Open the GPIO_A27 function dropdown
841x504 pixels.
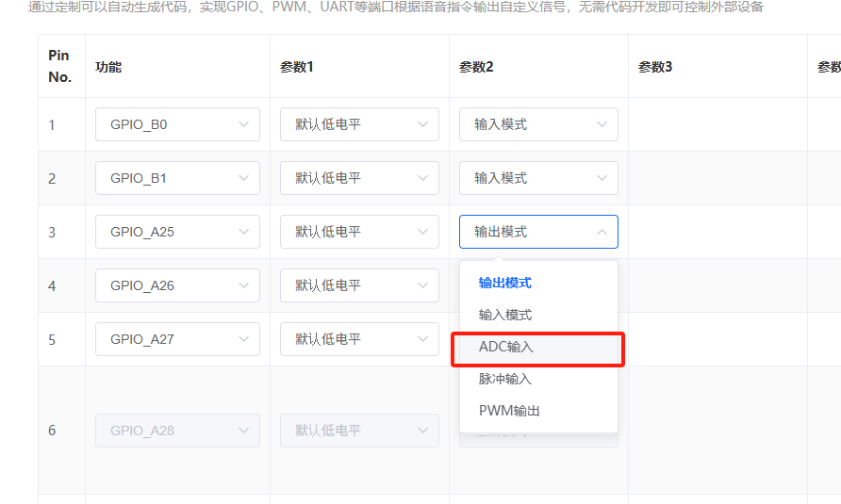click(177, 339)
